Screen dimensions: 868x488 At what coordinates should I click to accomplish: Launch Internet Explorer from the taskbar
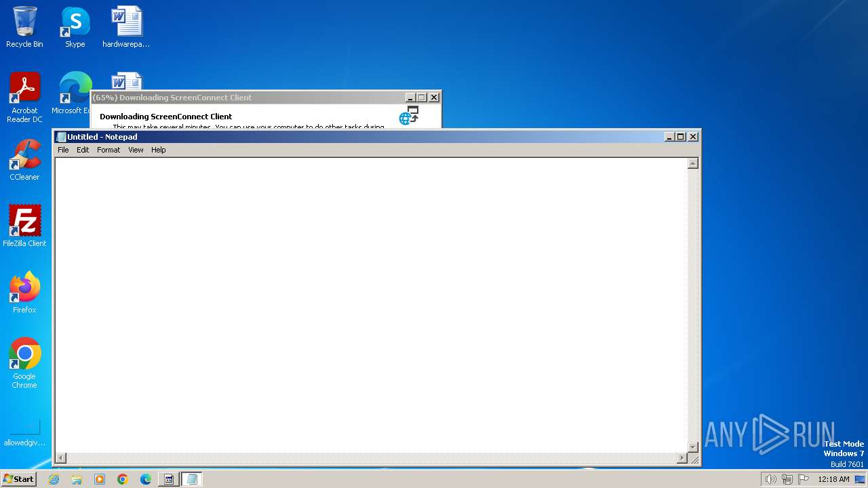(x=54, y=479)
